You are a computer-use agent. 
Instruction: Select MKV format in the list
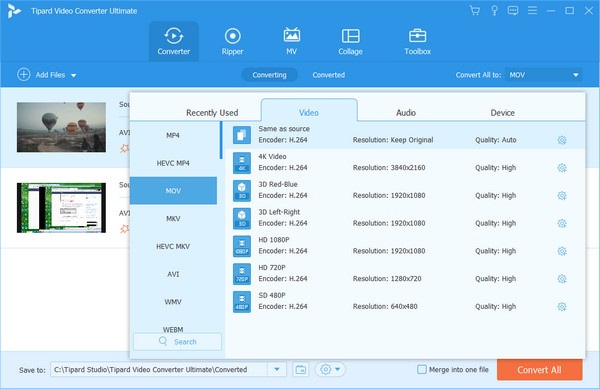[x=173, y=218]
